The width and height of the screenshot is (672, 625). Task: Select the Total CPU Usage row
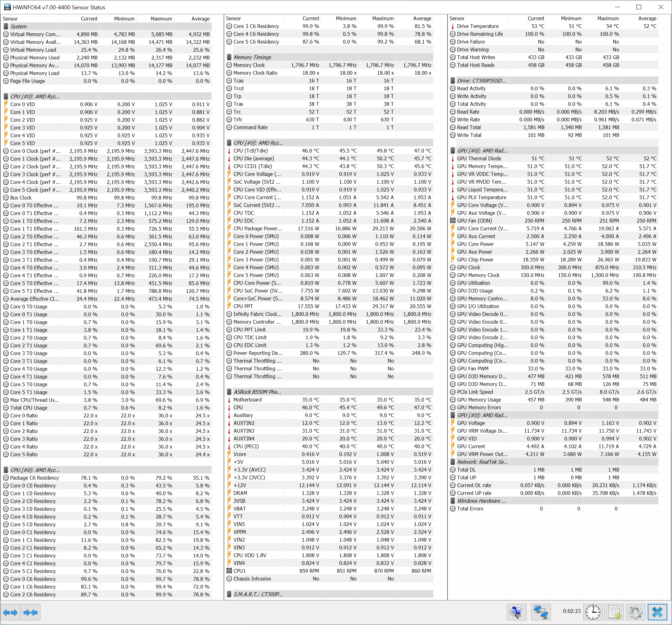coord(29,408)
